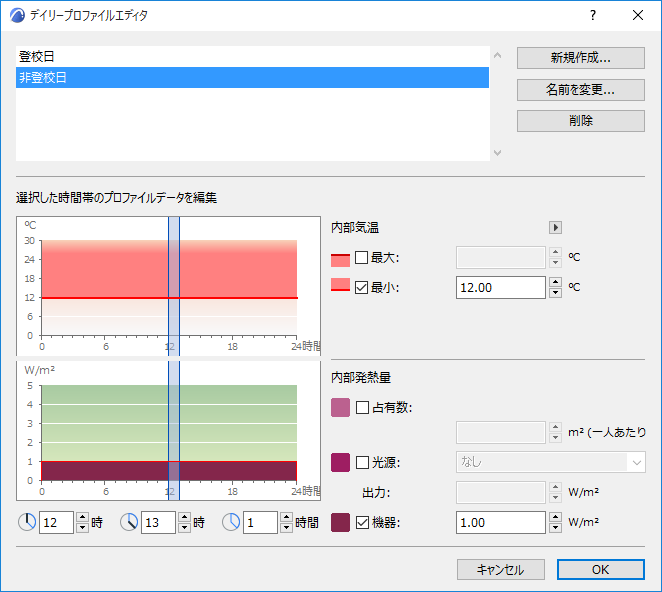Select the 登校日 profile in the list
The width and height of the screenshot is (662, 592).
pos(252,57)
